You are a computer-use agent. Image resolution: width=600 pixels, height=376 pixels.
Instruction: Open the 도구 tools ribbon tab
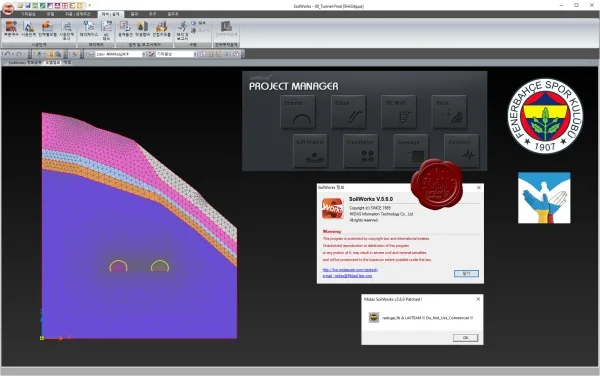click(153, 14)
